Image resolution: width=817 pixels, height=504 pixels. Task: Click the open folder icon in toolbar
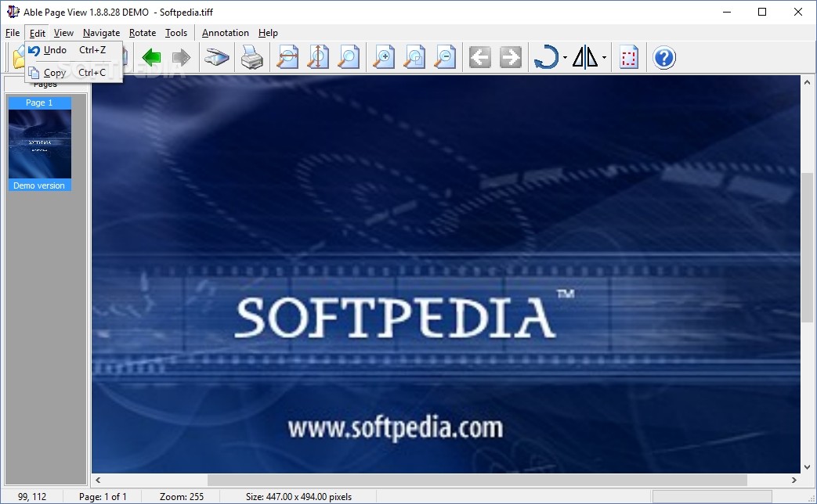coord(18,57)
